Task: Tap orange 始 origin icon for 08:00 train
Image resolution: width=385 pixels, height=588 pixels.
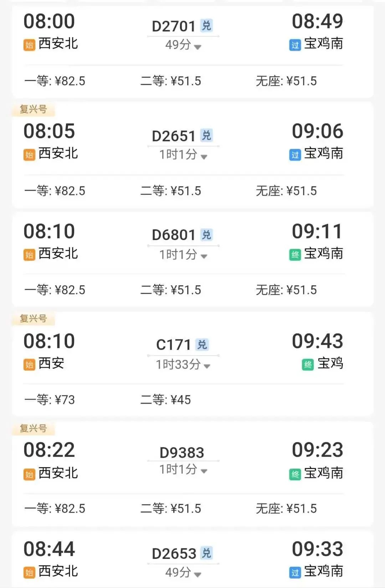Action: point(29,45)
